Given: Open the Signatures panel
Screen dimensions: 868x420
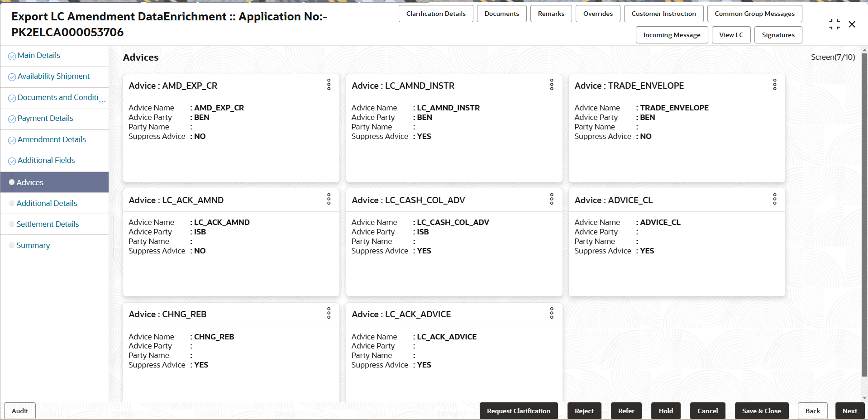Looking at the screenshot, I should [778, 35].
